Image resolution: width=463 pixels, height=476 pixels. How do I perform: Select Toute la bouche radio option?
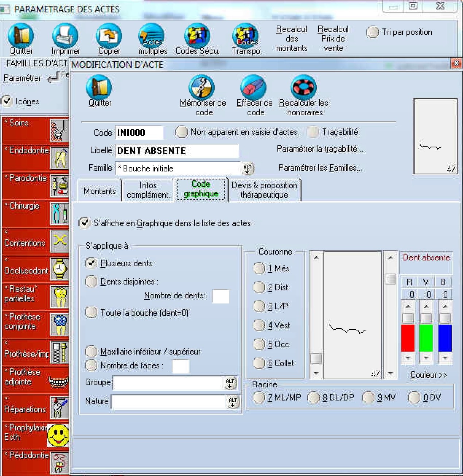coord(91,313)
